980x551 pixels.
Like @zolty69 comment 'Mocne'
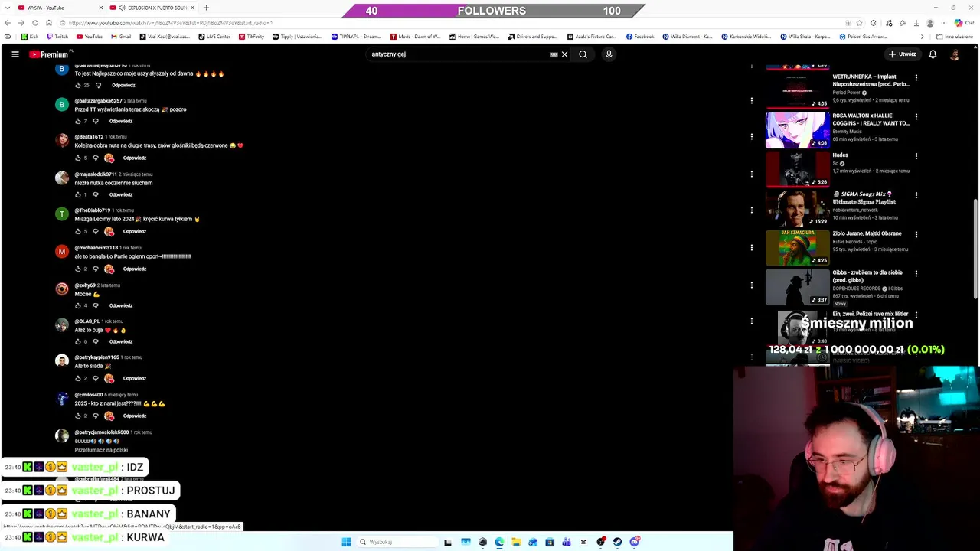[x=77, y=305]
